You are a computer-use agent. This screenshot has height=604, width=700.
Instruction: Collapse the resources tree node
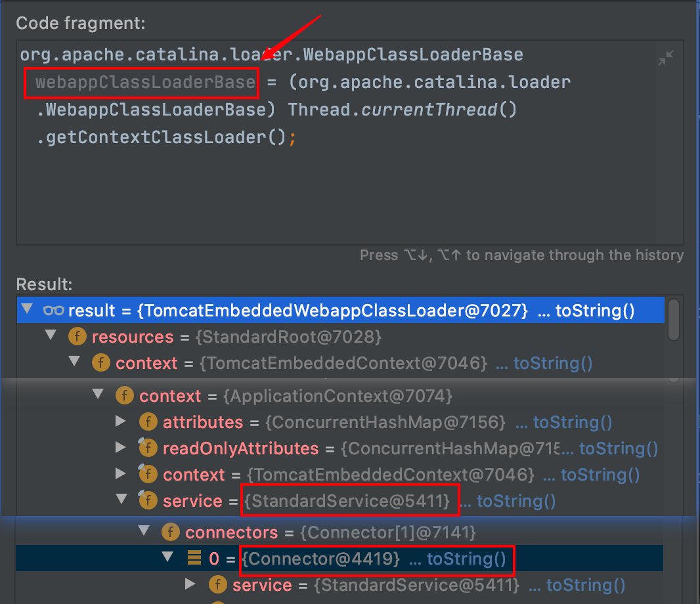coord(51,336)
